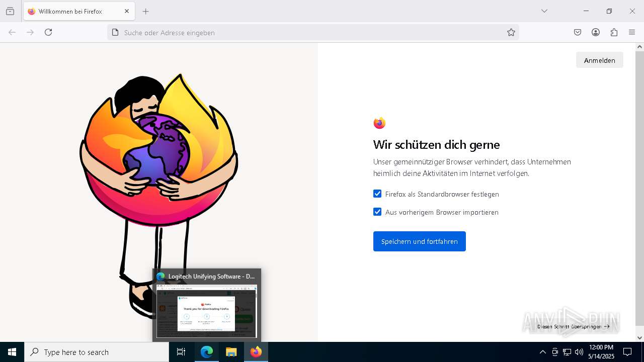
Task: Show hidden system tray icons
Action: coord(542,352)
